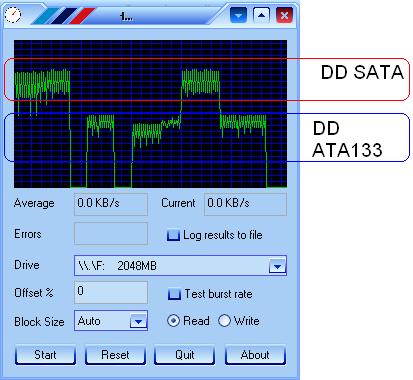Click the Drive selection box showing 2048MB
The image size is (413, 380).
coord(180,266)
